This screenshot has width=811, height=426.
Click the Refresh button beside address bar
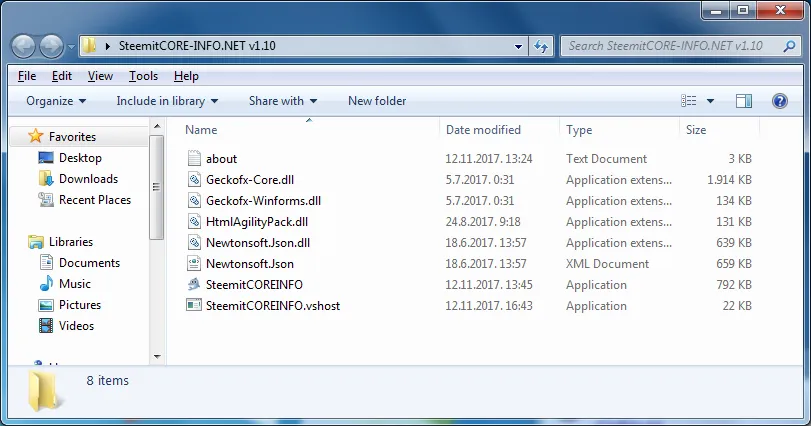pos(541,47)
